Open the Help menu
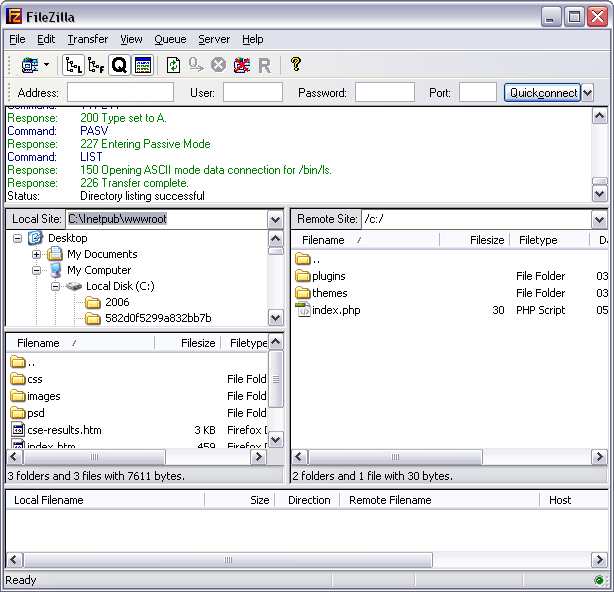This screenshot has height=592, width=614. tap(253, 39)
